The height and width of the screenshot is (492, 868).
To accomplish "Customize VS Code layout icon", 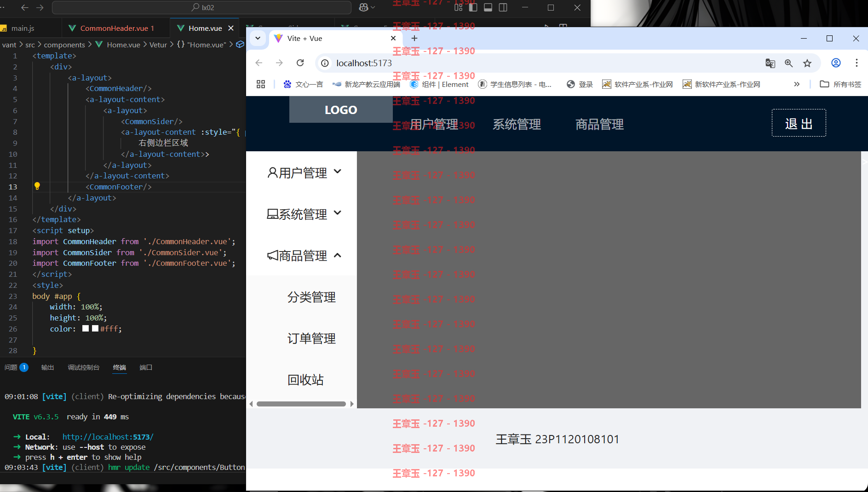I will coord(458,7).
